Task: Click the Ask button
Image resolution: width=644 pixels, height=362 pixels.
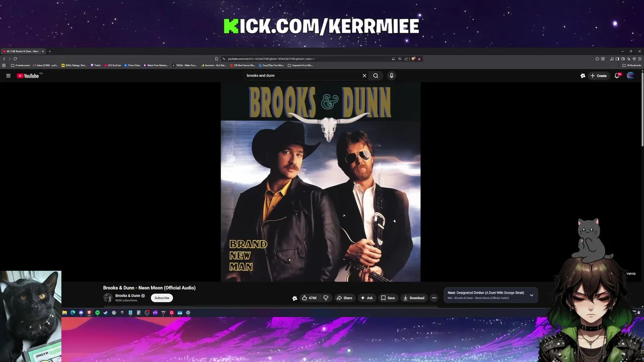Action: click(x=367, y=298)
